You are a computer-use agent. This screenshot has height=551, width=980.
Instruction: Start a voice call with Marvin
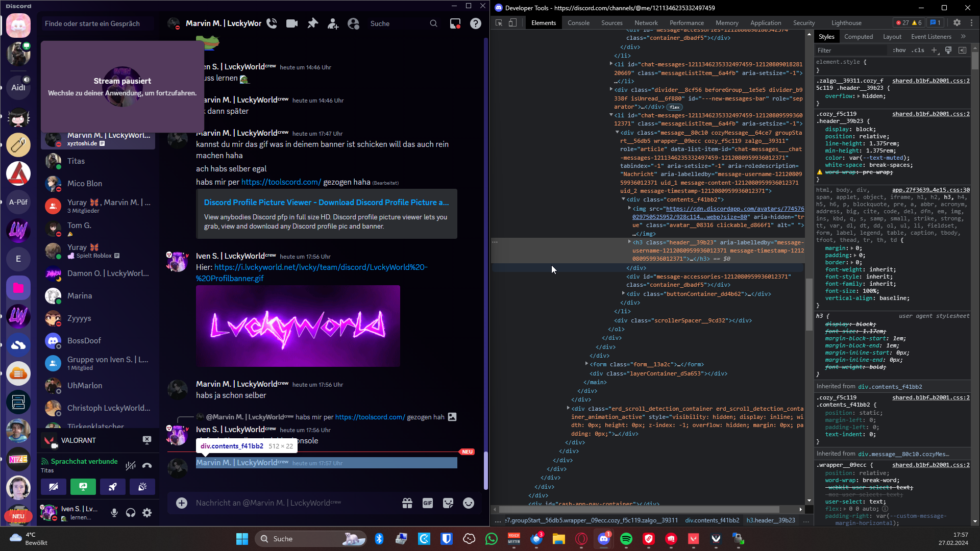[272, 23]
